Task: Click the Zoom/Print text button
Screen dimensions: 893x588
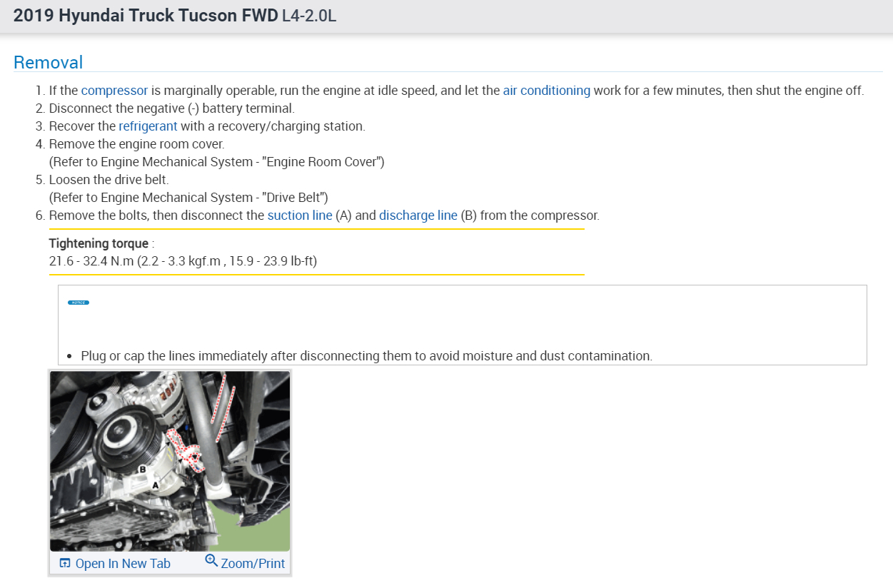Action: [253, 564]
